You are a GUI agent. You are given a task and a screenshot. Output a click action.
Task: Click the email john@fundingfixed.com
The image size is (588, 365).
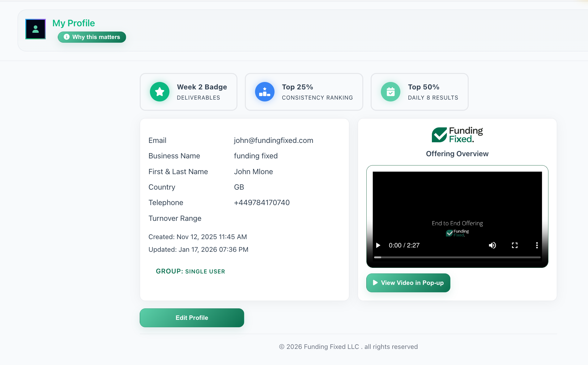pyautogui.click(x=273, y=140)
